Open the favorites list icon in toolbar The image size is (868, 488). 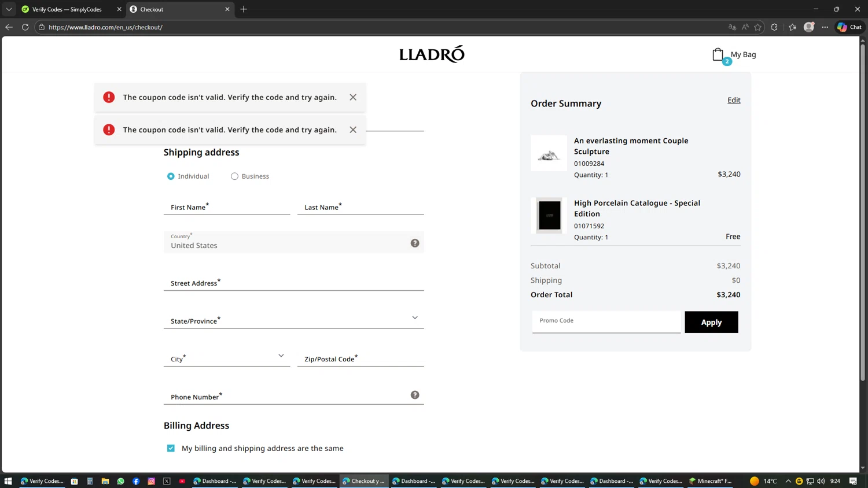click(792, 27)
